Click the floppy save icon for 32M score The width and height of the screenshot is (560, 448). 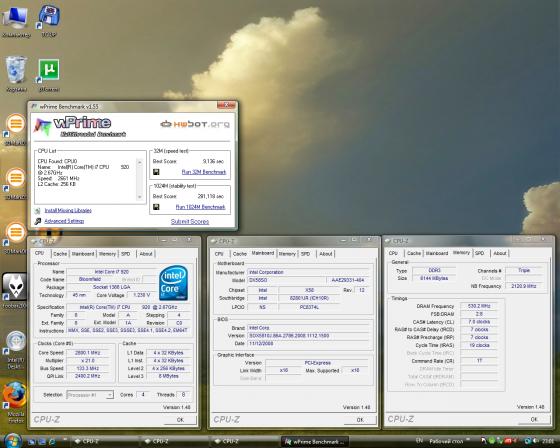tap(156, 172)
